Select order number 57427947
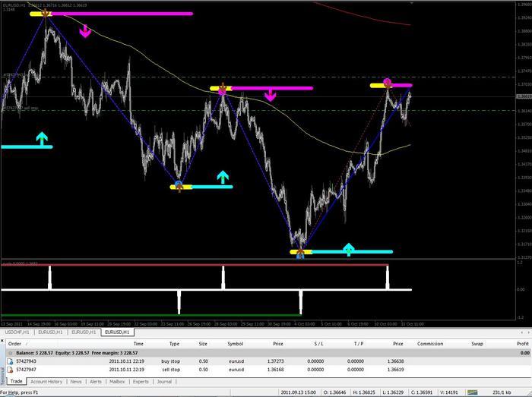 coord(26,370)
